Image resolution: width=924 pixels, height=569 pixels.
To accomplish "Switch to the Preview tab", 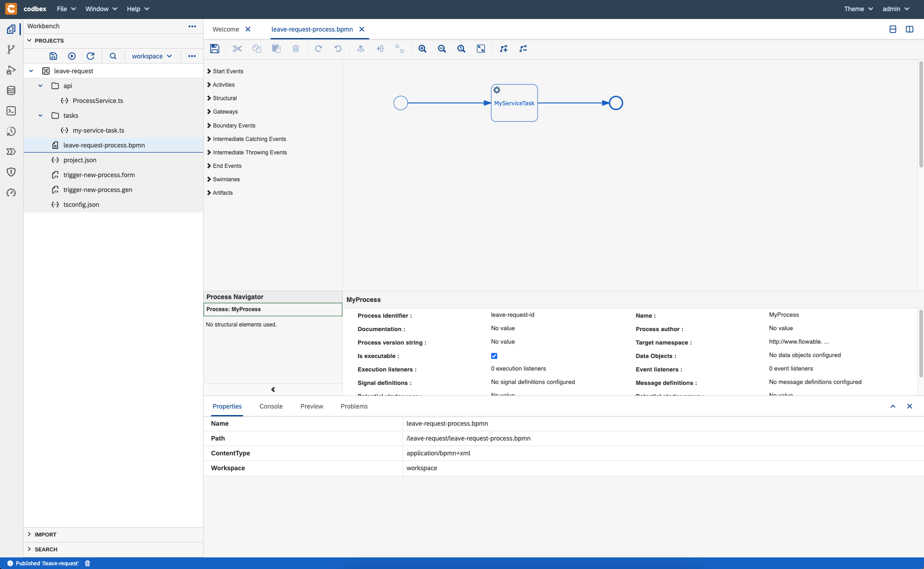I will [311, 406].
